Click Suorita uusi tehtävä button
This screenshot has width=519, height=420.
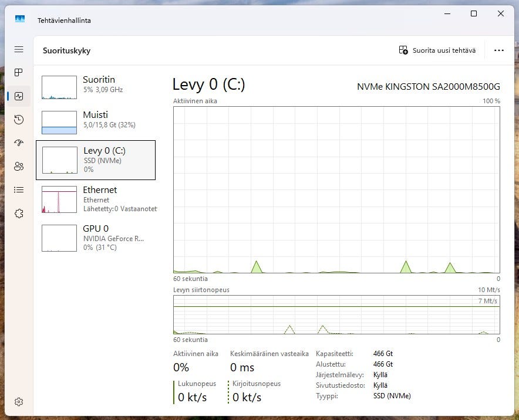click(437, 50)
